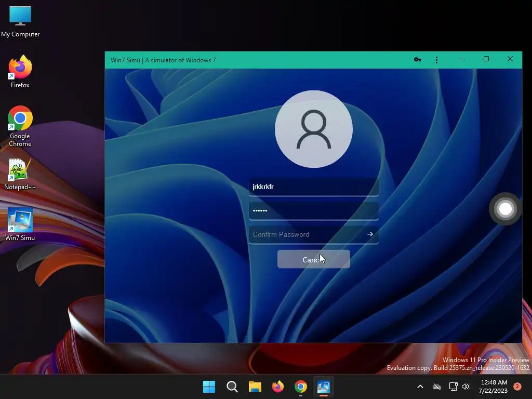Click the Win7 Simu taskbar icon
Screen dimensions: 532x399
(x=323, y=387)
